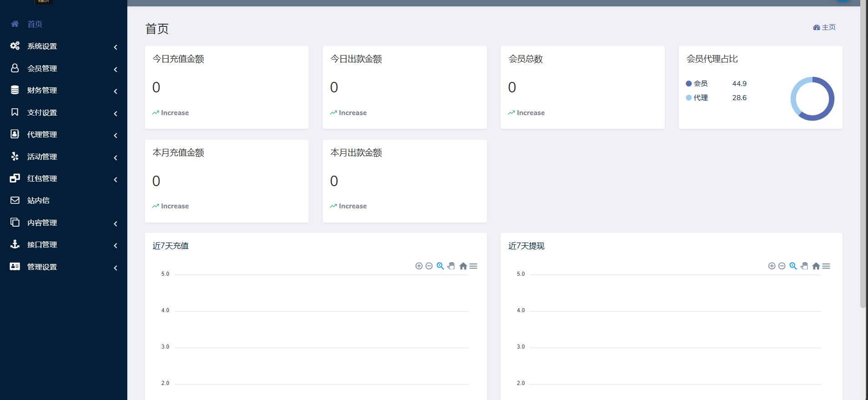Expand the 财务管理 submenu arrow
The width and height of the screenshot is (868, 400).
pos(115,91)
